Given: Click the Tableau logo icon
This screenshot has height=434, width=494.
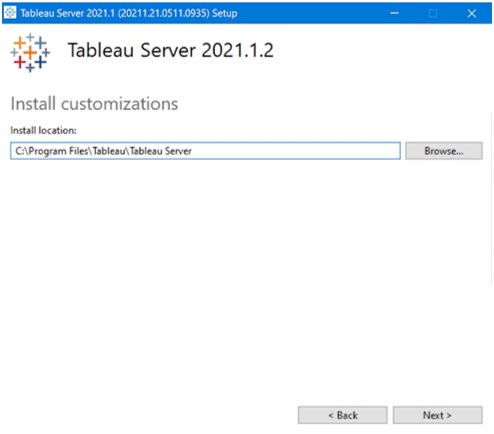Looking at the screenshot, I should (x=30, y=52).
